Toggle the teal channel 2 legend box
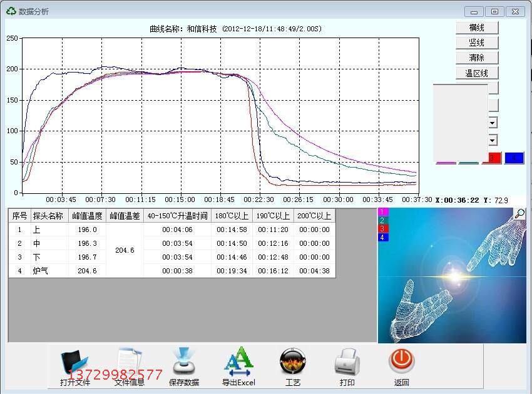Screen dimensions: 532x394 click(x=382, y=220)
